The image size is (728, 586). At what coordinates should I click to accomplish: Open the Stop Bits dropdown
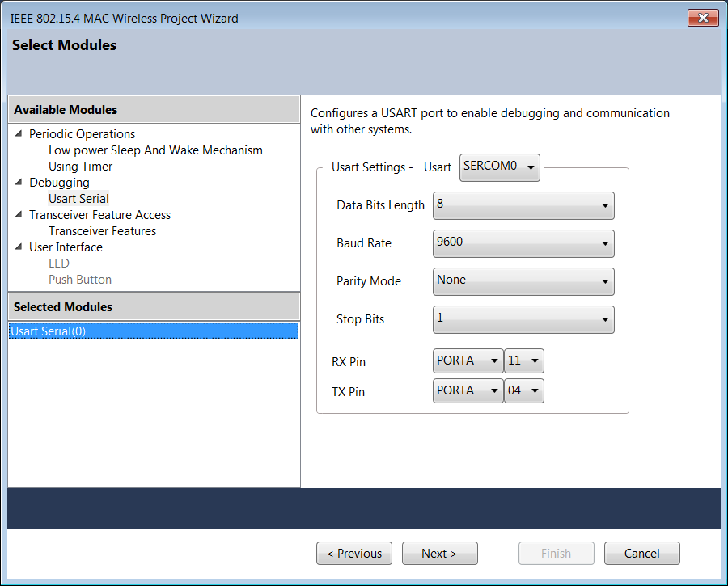point(523,320)
